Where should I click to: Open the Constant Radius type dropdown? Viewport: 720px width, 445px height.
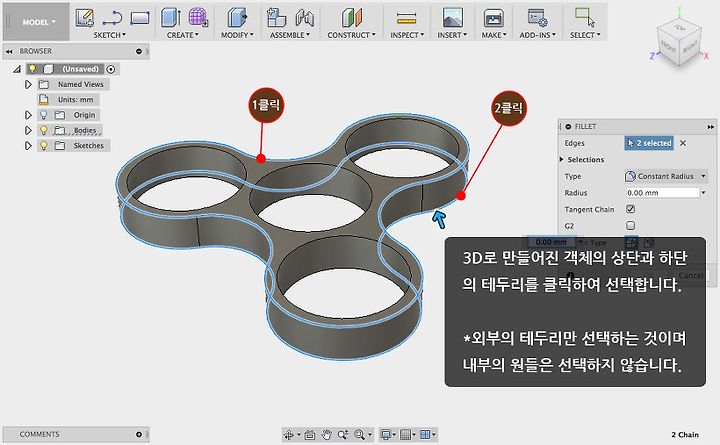pos(666,176)
